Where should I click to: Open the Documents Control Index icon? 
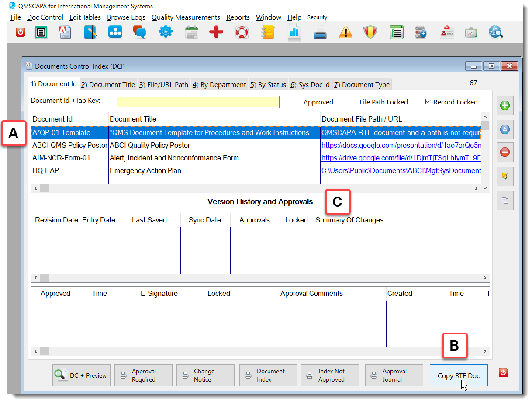pyautogui.click(x=41, y=32)
